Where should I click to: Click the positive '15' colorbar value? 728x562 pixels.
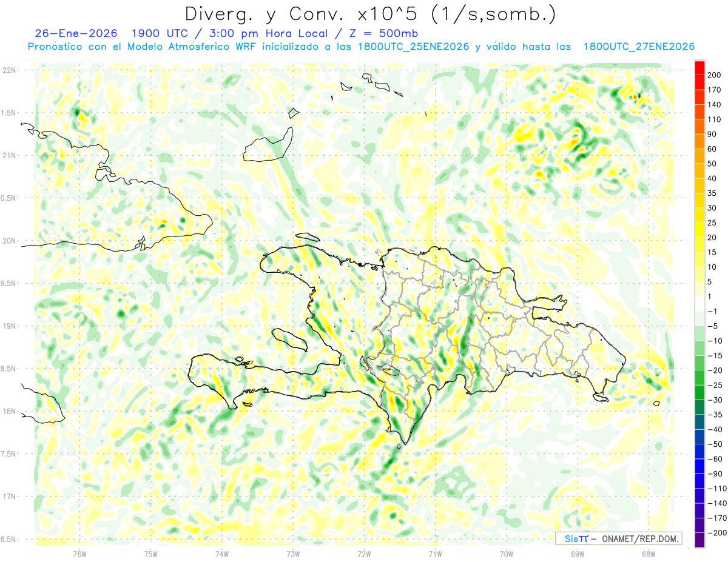713,252
